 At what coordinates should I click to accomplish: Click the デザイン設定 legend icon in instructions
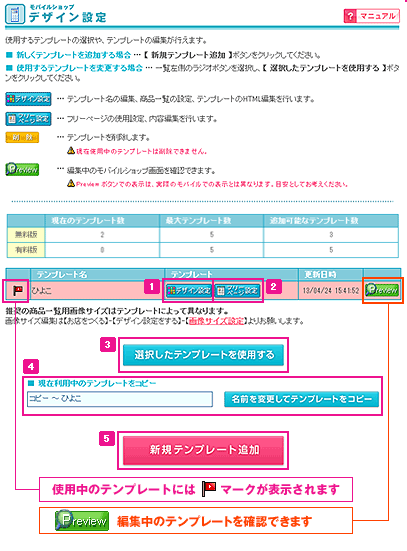28,99
